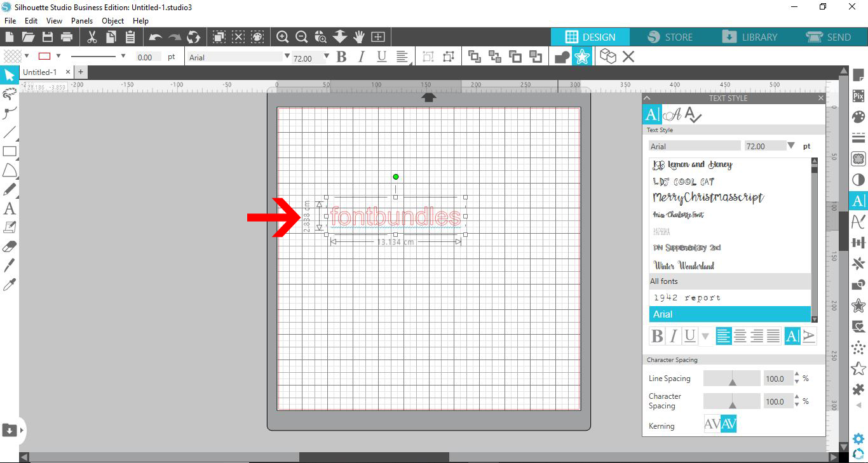Viewport: 868px width, 463px height.
Task: Turn kerning off with left AV button
Action: (x=712, y=424)
